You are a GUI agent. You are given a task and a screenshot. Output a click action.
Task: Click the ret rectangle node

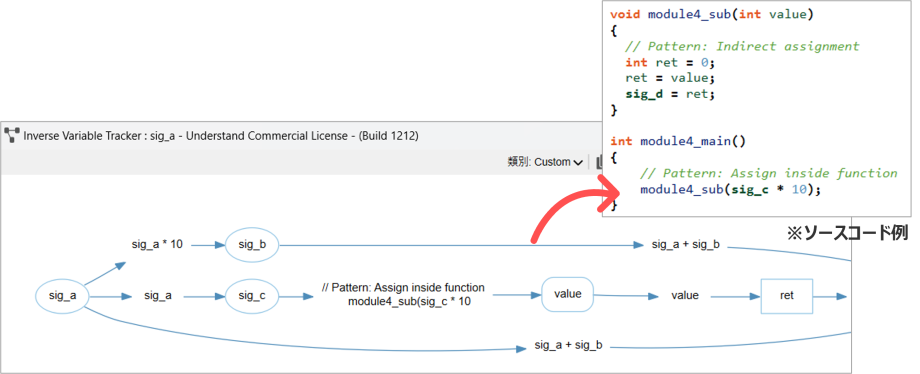tap(787, 296)
